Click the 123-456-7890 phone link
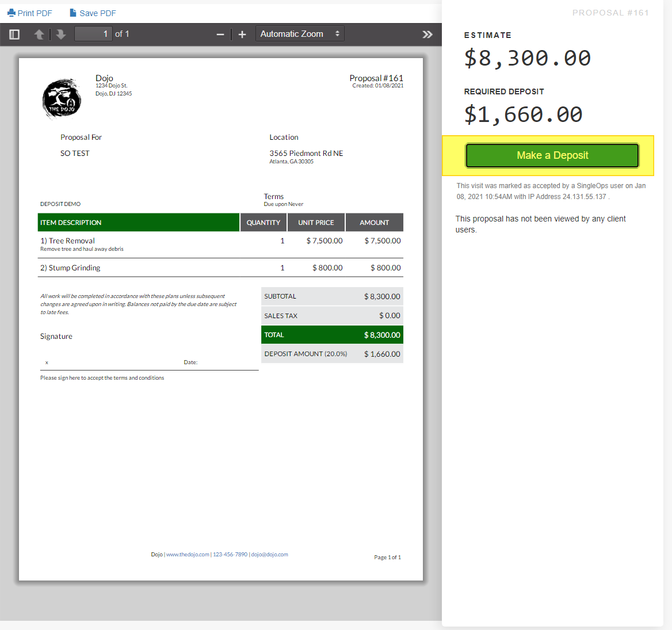The image size is (672, 630). (x=230, y=554)
